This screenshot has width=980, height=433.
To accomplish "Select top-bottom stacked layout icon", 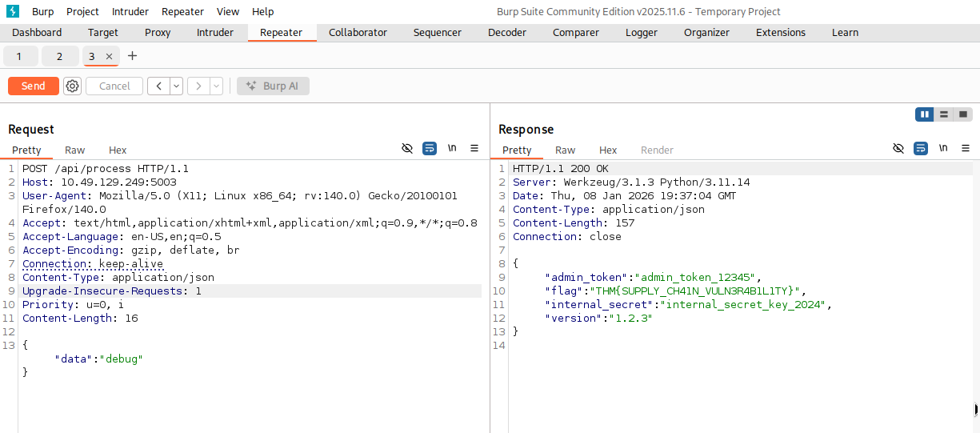I will pos(944,114).
